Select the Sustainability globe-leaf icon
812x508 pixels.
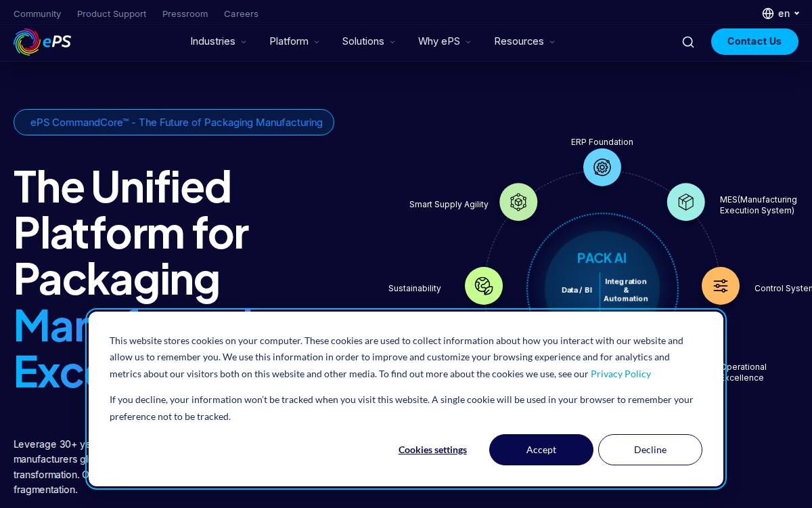tap(484, 286)
